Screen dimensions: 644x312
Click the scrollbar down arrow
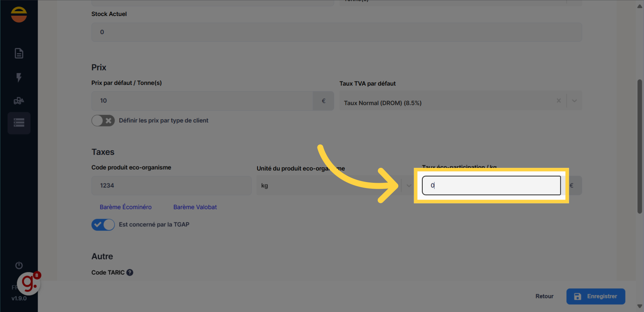click(639, 306)
